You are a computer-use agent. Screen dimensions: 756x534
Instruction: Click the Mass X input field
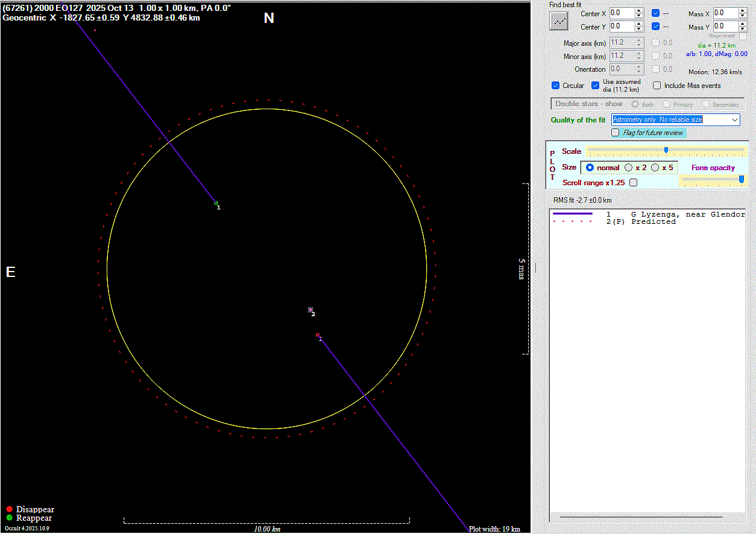coord(725,13)
